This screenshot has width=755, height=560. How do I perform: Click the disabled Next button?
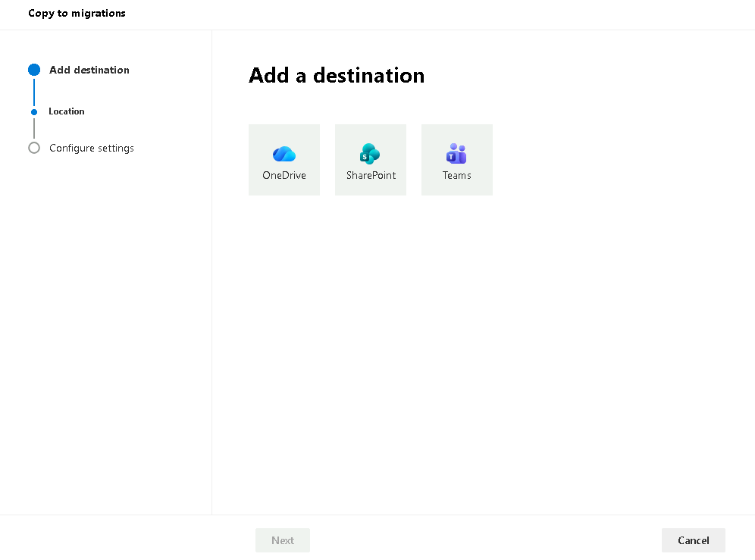pos(283,540)
